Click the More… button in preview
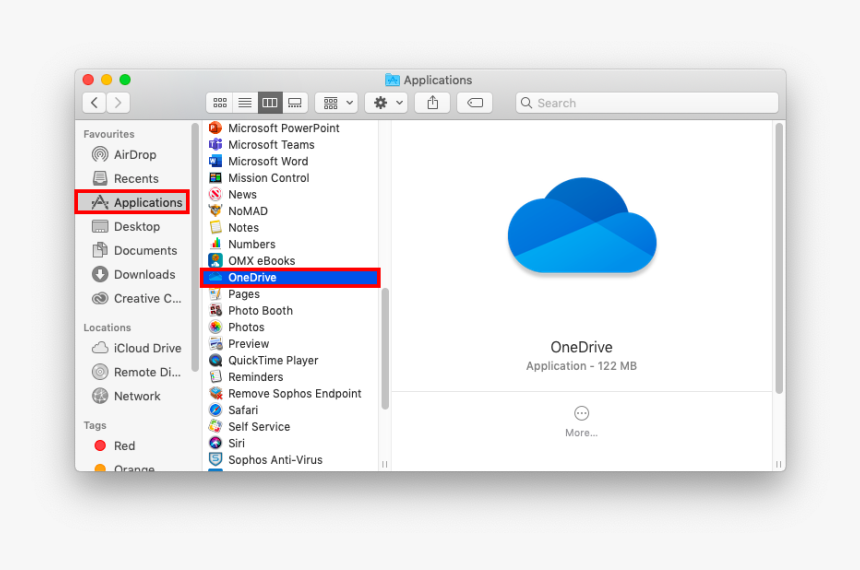Viewport: 860px width, 570px height. click(x=581, y=421)
